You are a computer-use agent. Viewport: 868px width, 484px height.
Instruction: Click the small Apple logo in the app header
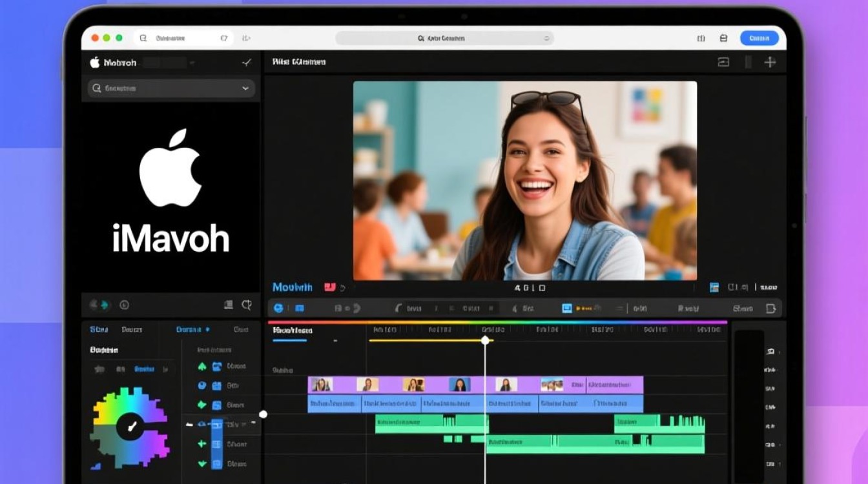tap(95, 62)
